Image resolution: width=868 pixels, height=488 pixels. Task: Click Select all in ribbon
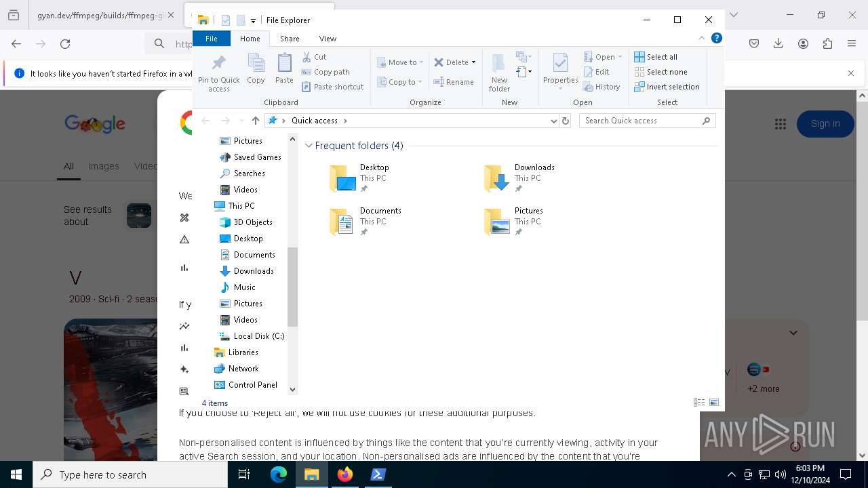655,57
